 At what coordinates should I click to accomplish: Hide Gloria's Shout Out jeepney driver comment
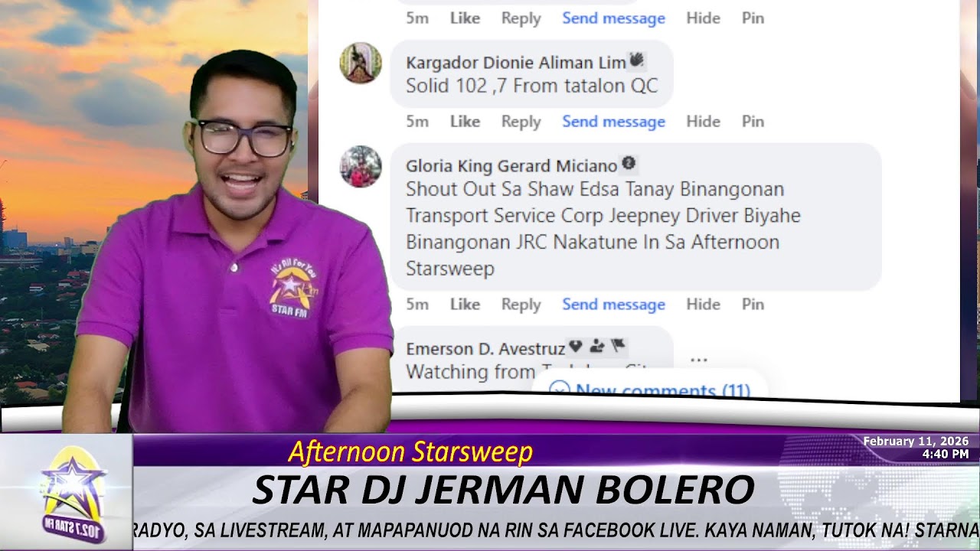pos(703,304)
